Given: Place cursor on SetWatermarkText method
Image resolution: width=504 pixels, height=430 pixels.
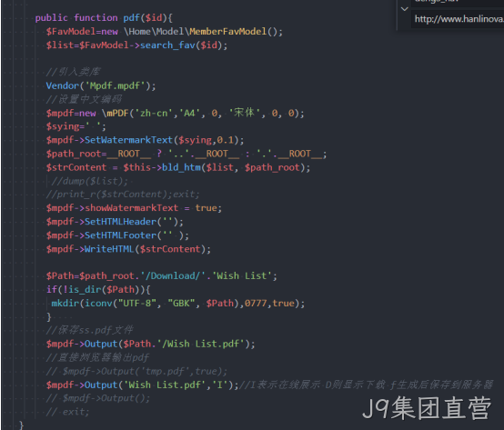Looking at the screenshot, I should click(x=129, y=140).
